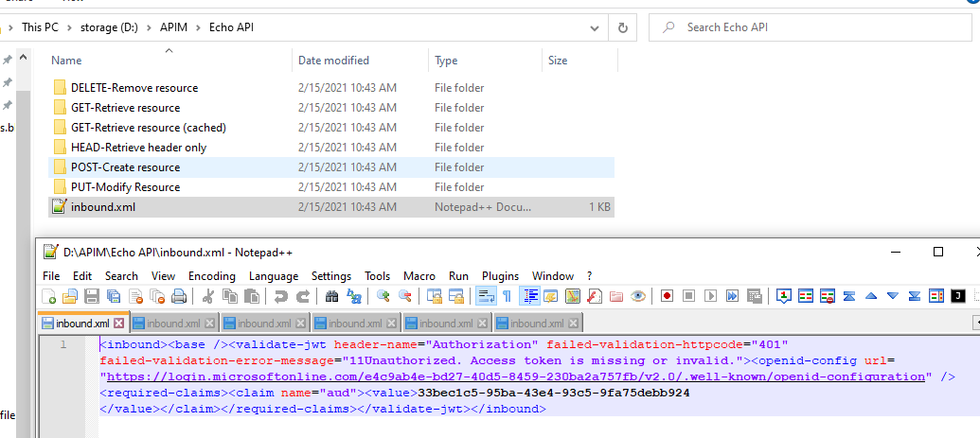Open Folder as Workspace panel icon
The image size is (980, 438).
point(616,296)
